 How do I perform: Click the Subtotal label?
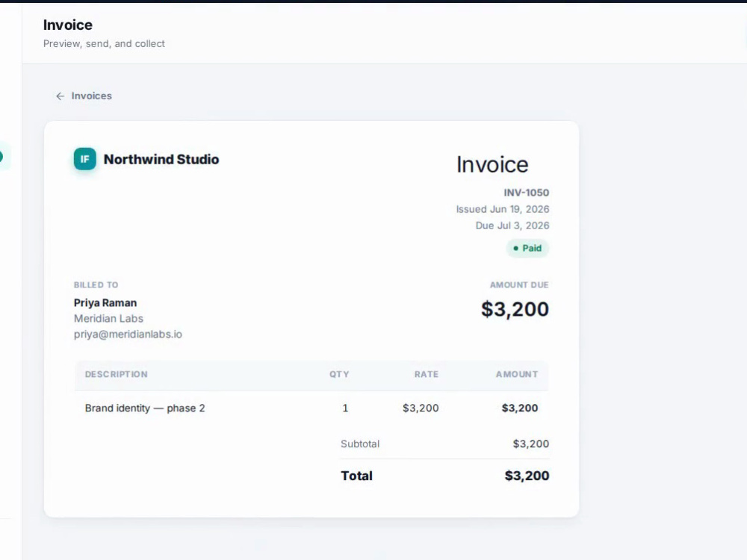point(360,444)
